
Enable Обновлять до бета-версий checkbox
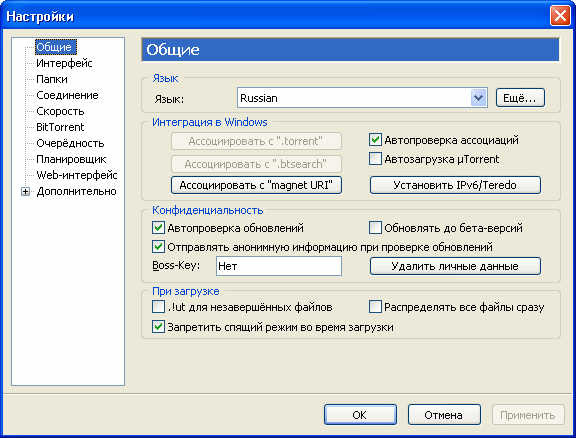375,228
